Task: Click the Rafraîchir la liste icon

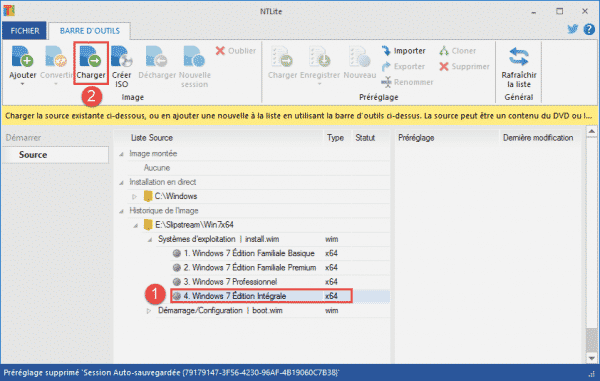Action: click(x=518, y=57)
